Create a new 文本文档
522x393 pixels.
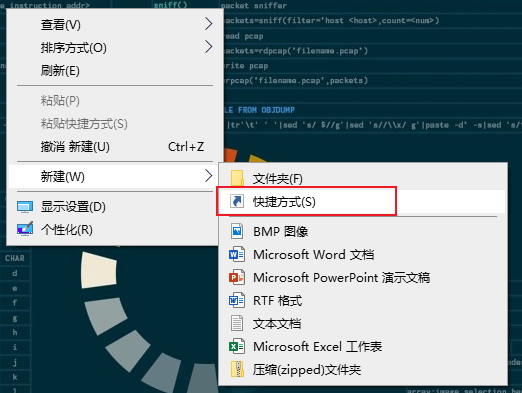363,323
